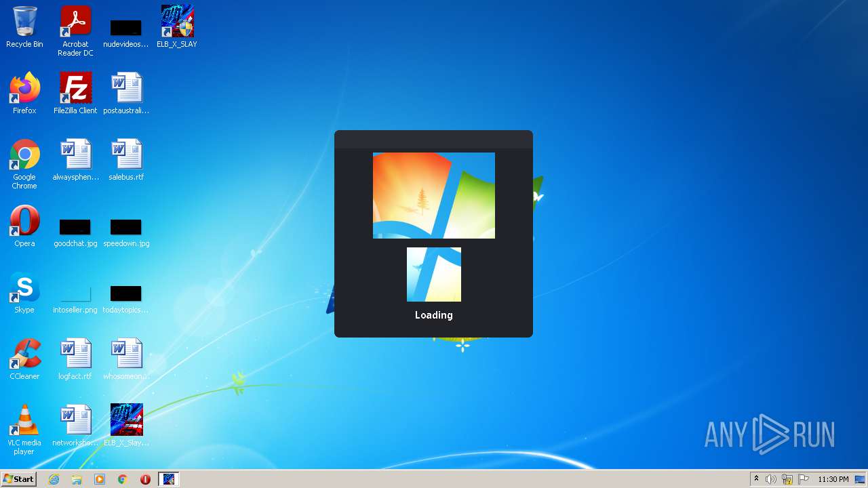Select intoseller.png image file
This screenshot has height=488, width=868.
(x=75, y=299)
